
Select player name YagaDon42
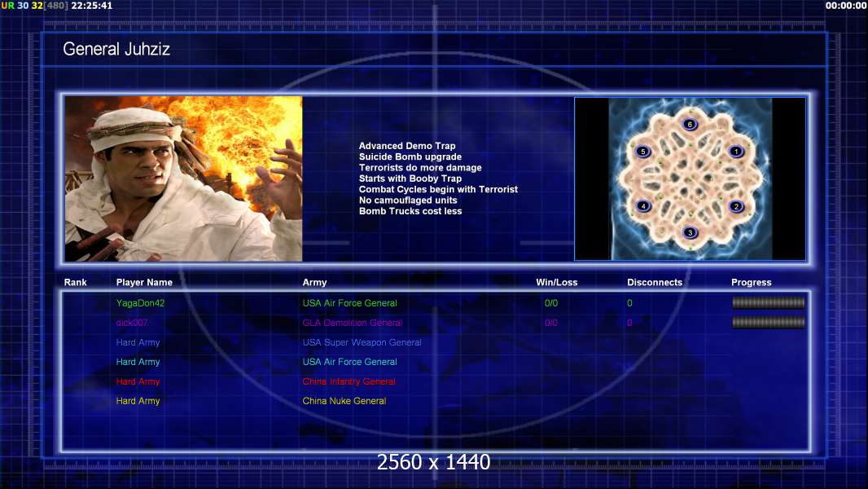pos(140,303)
